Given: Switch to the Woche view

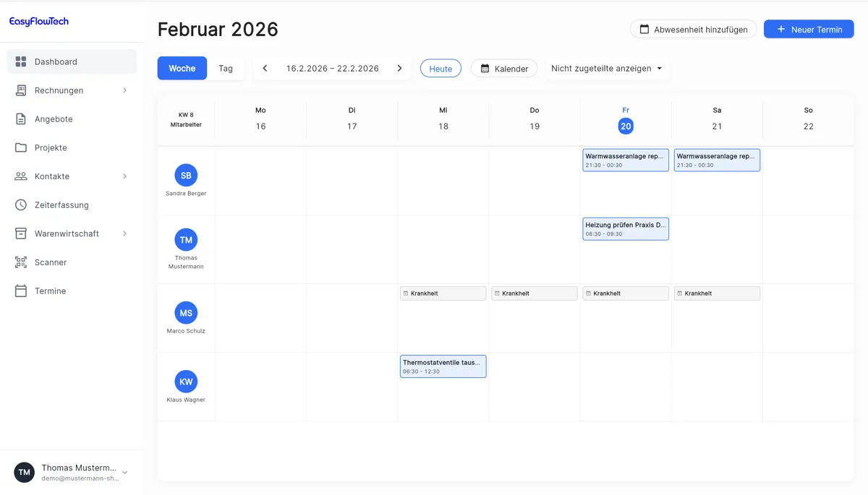Looking at the screenshot, I should click(x=182, y=69).
